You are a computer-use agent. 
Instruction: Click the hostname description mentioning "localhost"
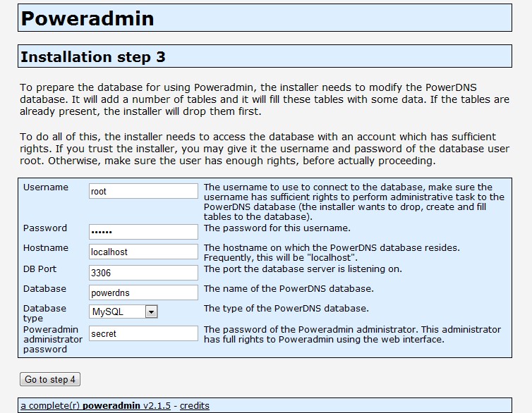(x=332, y=253)
